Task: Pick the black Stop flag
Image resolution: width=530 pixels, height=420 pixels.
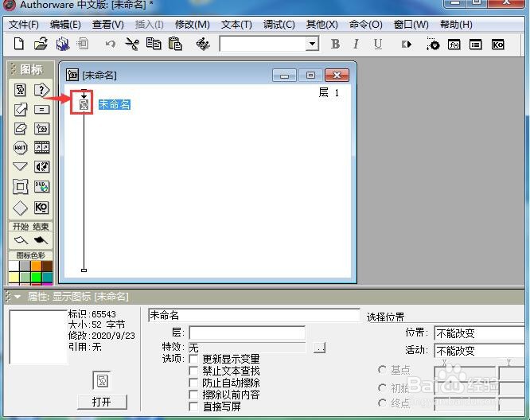Action: 41,240
